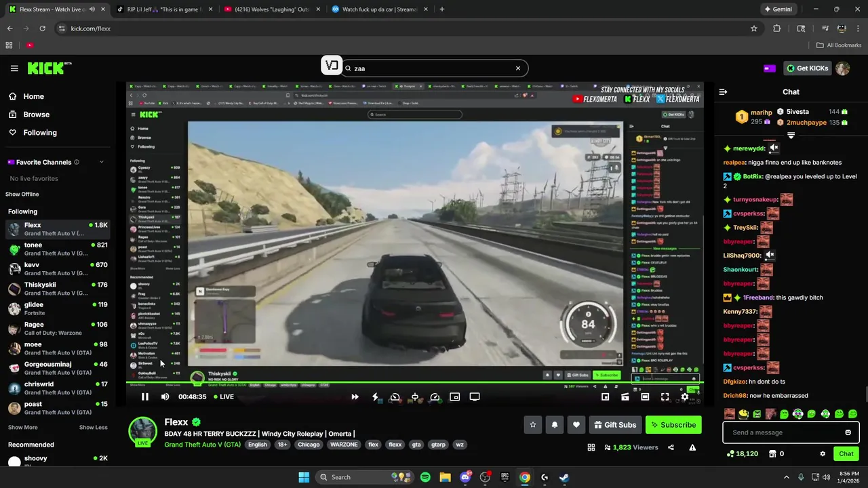
Task: Click the lightning bolt player icon
Action: tap(375, 396)
